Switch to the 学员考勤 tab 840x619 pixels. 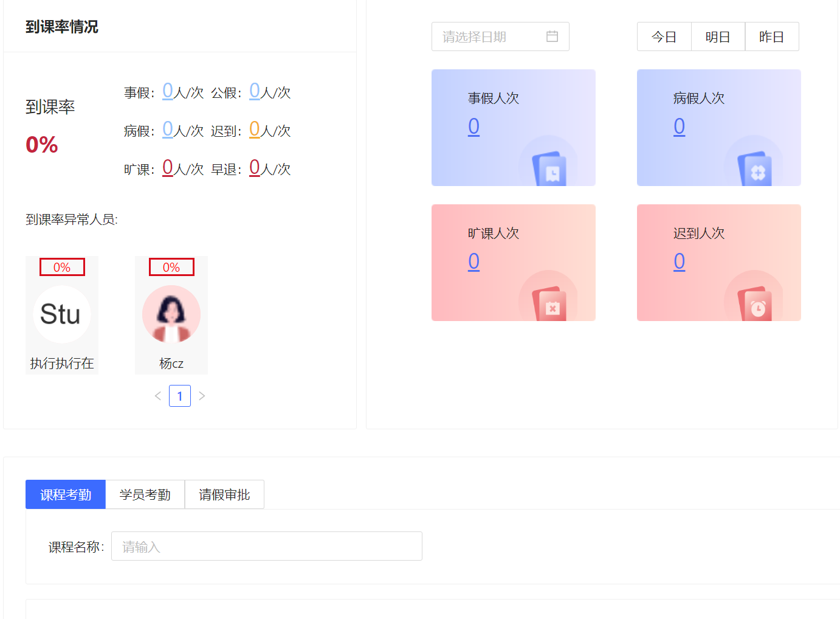pos(145,494)
